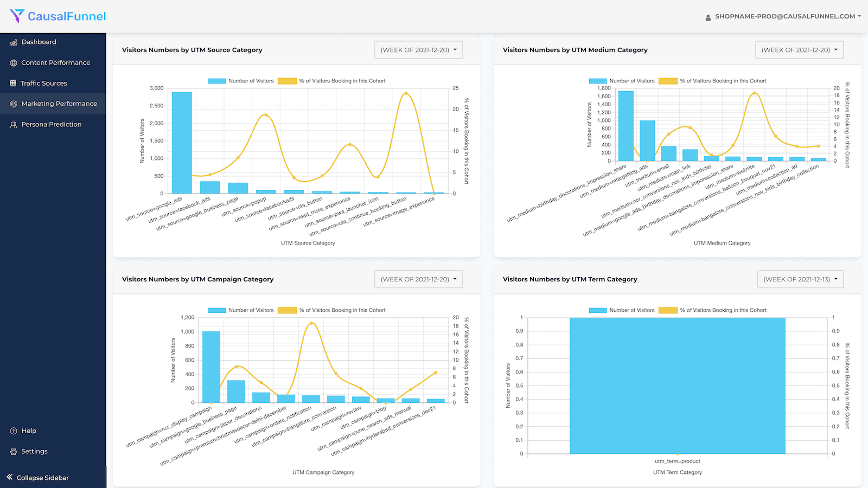Click the CausalFunnel logo icon

(x=16, y=16)
